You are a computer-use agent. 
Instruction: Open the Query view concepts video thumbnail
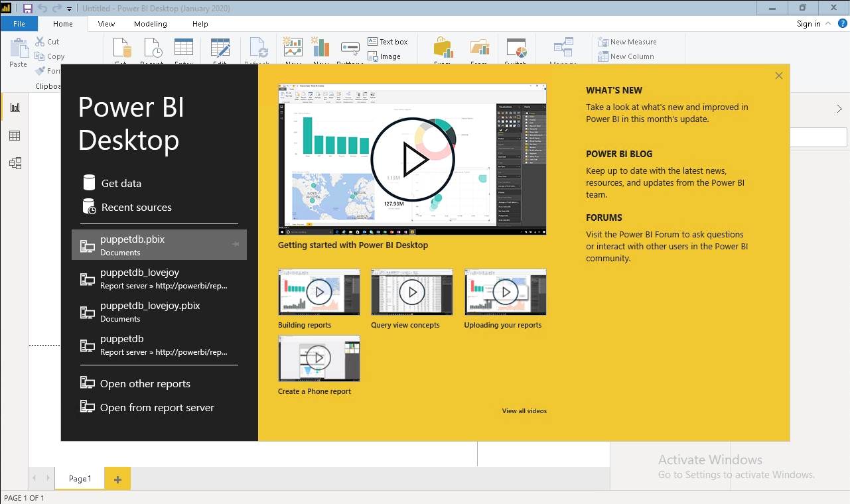[x=412, y=292]
